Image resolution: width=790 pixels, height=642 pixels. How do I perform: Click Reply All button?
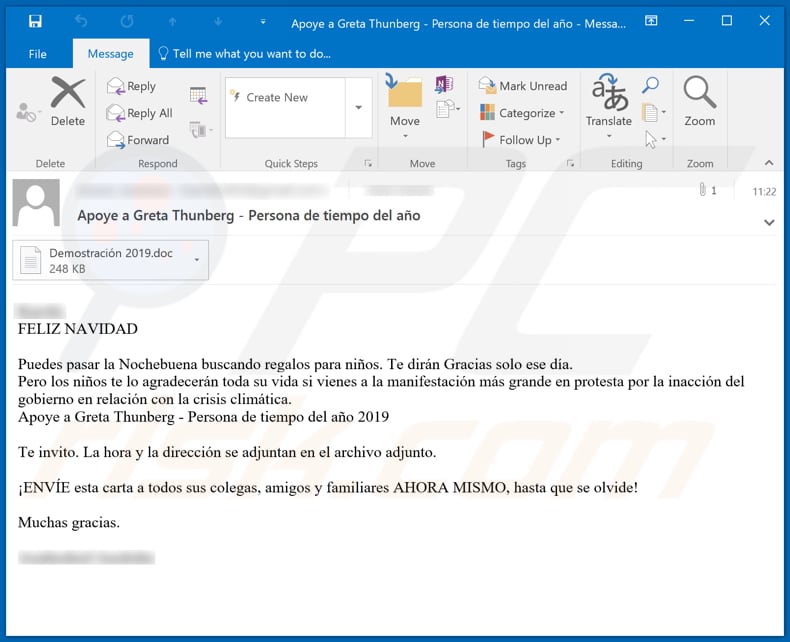140,113
